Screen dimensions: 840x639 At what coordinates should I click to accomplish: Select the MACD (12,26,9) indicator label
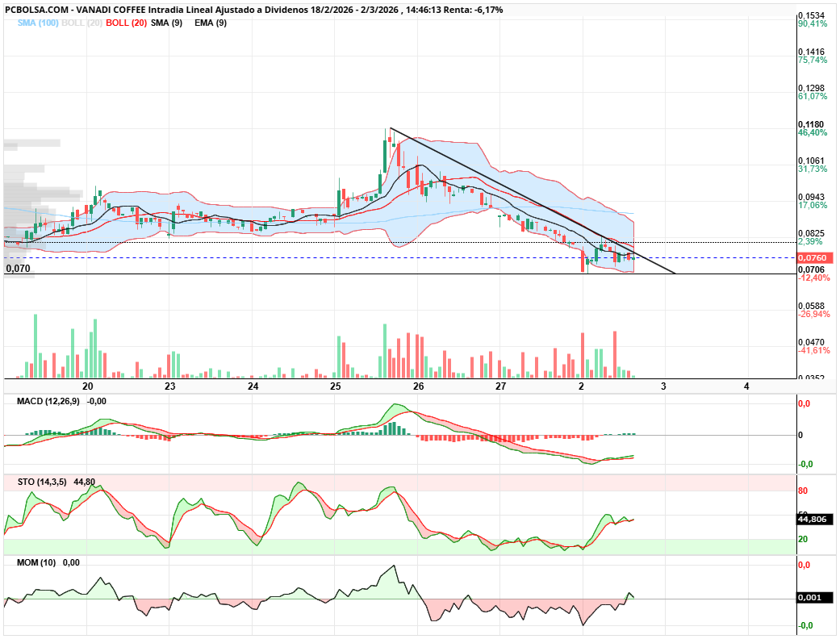pyautogui.click(x=50, y=401)
